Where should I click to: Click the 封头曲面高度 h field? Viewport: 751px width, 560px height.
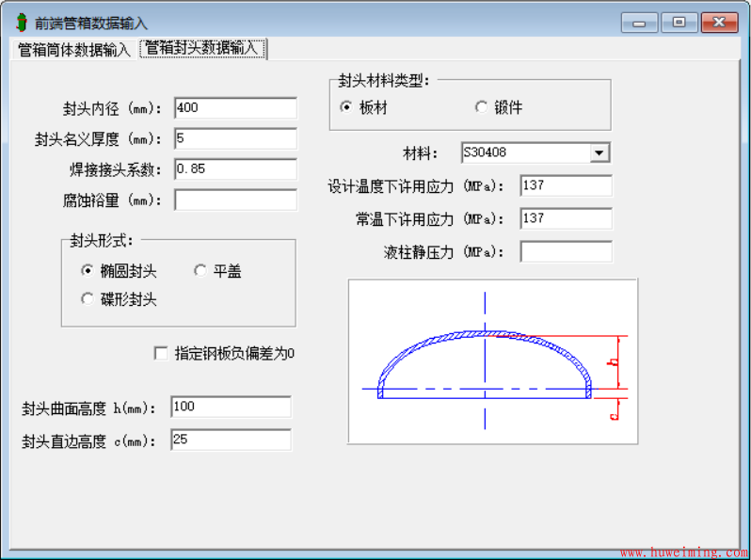click(x=231, y=408)
